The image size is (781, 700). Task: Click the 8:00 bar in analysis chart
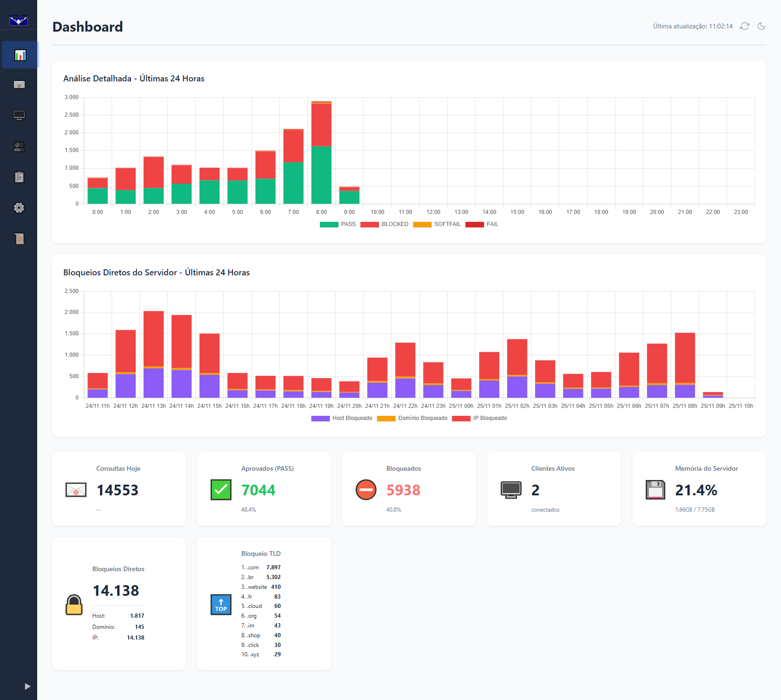click(x=321, y=152)
